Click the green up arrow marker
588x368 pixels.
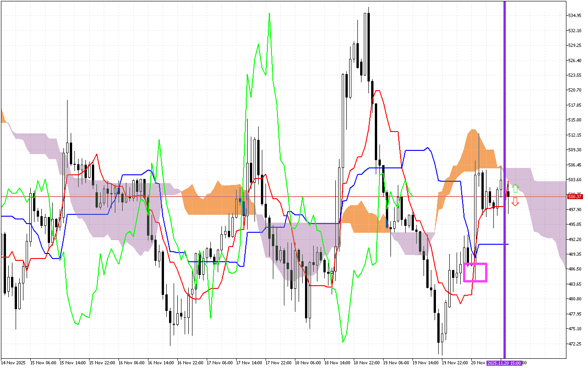point(515,188)
